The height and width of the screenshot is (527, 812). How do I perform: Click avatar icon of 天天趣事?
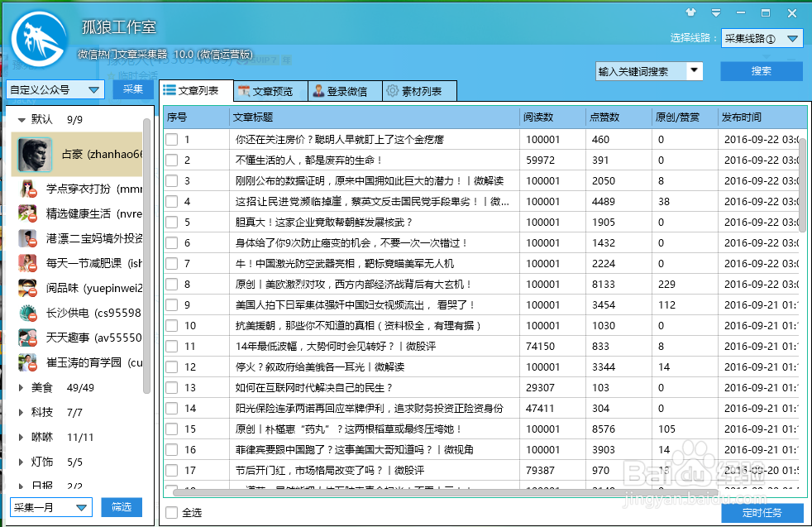click(x=27, y=338)
